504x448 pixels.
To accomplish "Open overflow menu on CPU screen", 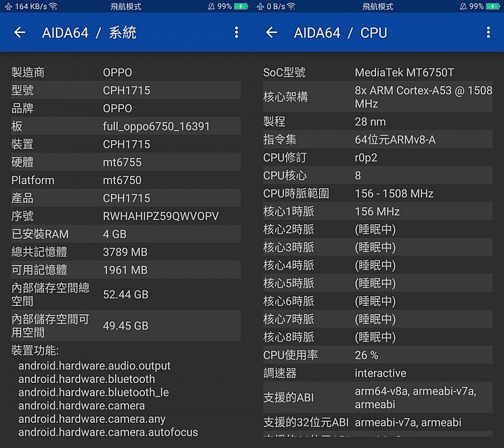I will click(x=489, y=32).
